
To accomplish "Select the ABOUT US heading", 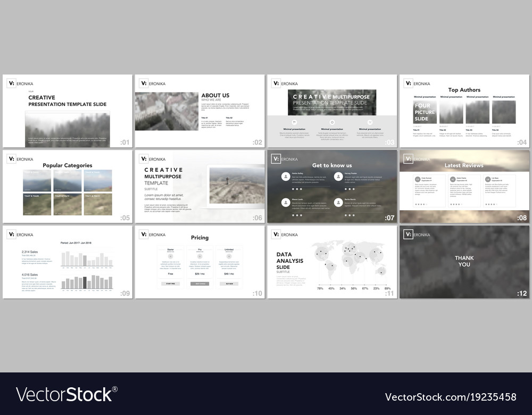I will point(215,95).
